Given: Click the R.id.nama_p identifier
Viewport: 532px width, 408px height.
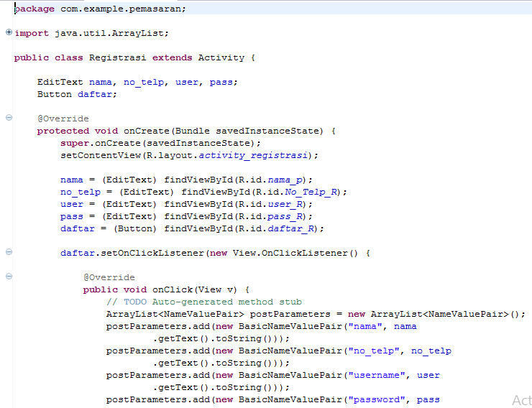Looking at the screenshot, I should (x=270, y=180).
